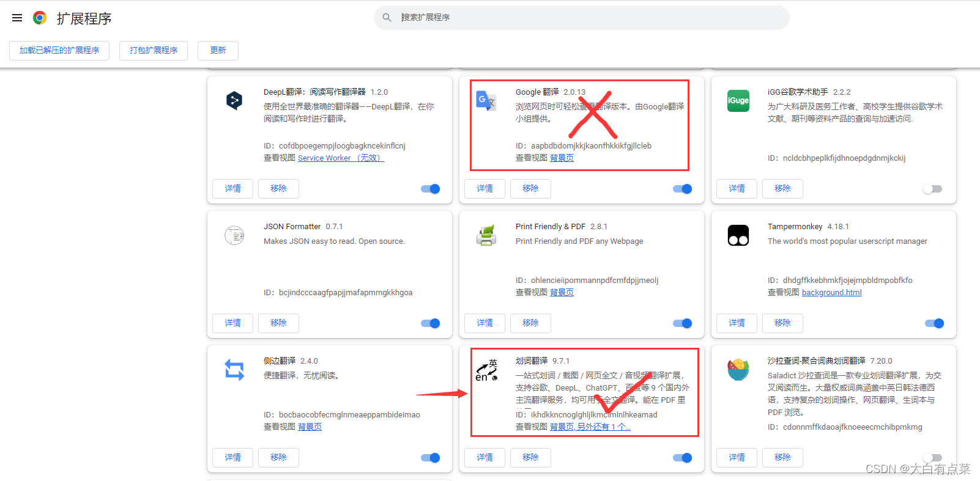This screenshot has height=481, width=980.
Task: Disable the Google 翻译 extension toggle
Action: [683, 189]
